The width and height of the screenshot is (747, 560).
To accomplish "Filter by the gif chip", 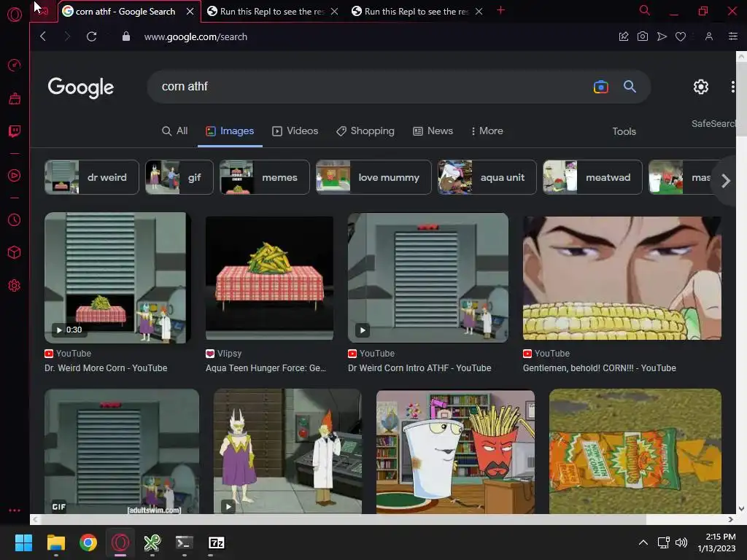I will [179, 177].
